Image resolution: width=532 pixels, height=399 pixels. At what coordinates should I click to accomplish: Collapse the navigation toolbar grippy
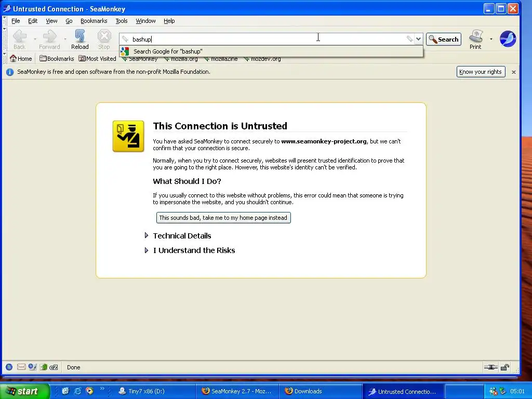click(x=4, y=39)
